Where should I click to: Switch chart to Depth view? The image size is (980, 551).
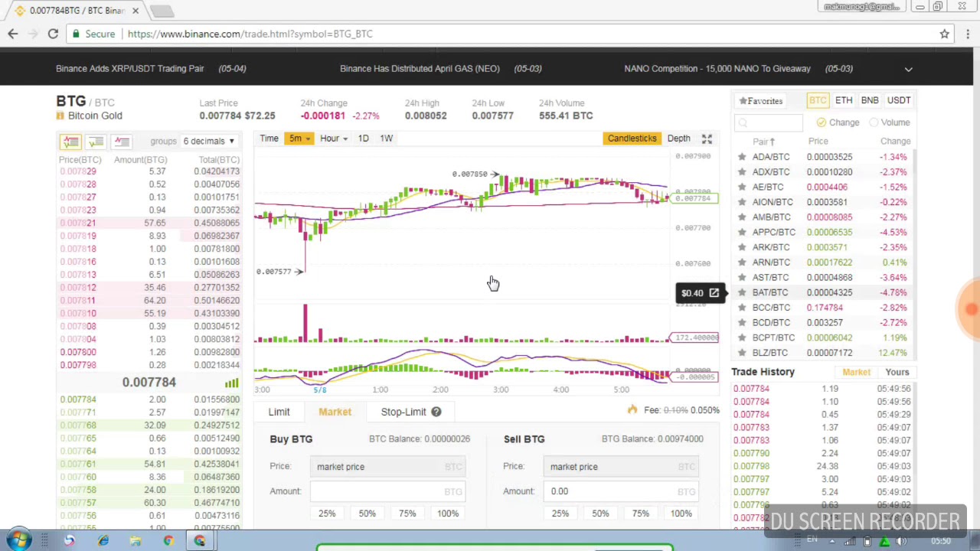pyautogui.click(x=678, y=139)
